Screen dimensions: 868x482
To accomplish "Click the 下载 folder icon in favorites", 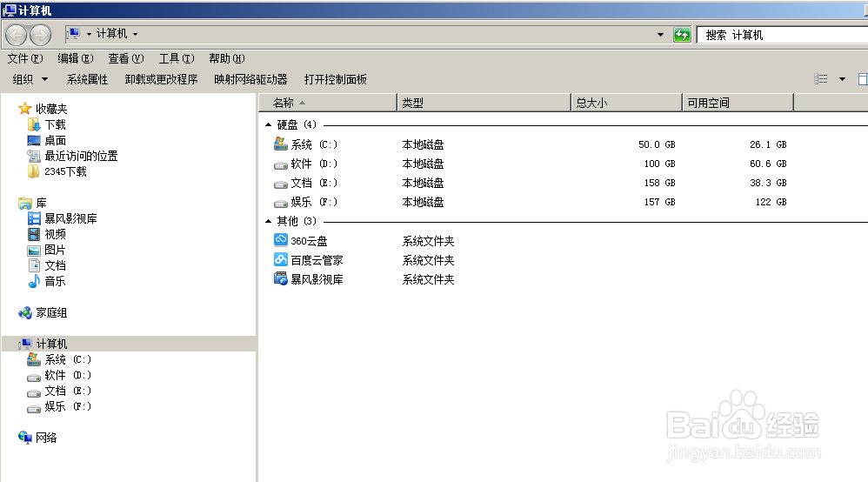I will 34,124.
